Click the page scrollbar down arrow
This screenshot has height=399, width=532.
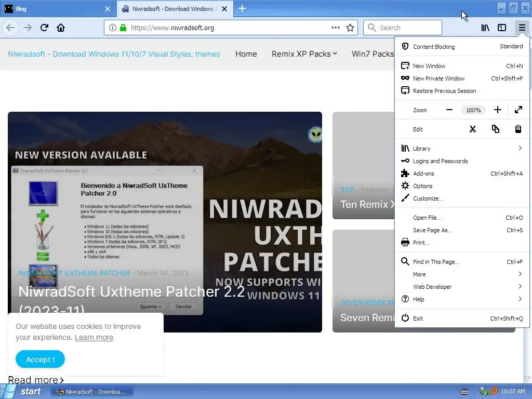(527, 379)
